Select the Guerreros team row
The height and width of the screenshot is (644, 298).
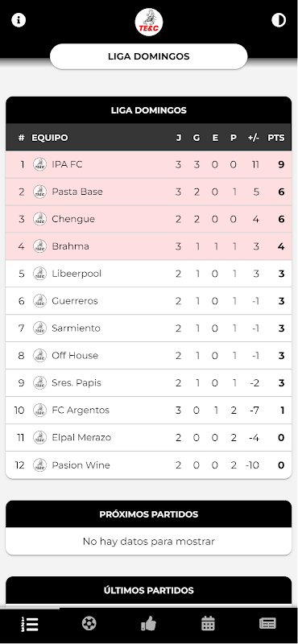(149, 301)
